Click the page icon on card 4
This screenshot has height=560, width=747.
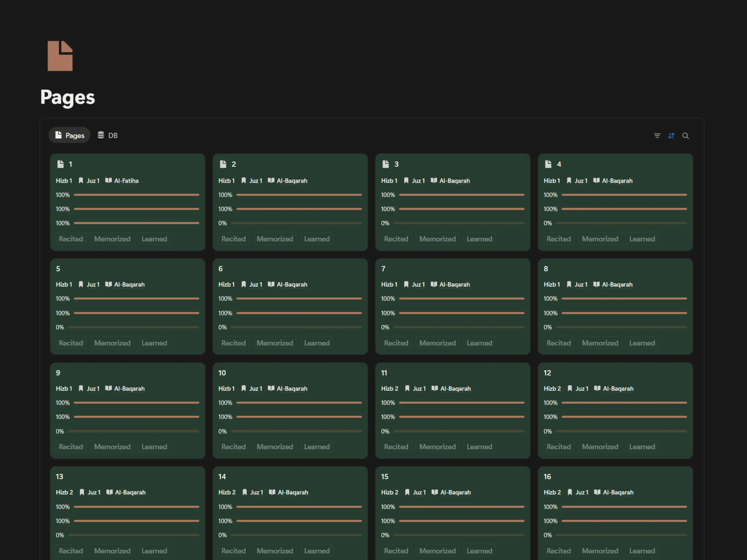click(548, 164)
